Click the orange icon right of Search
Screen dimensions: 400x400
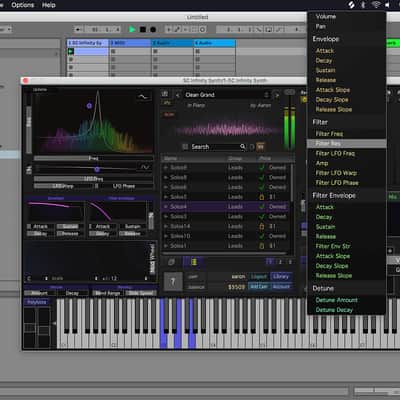point(261,146)
